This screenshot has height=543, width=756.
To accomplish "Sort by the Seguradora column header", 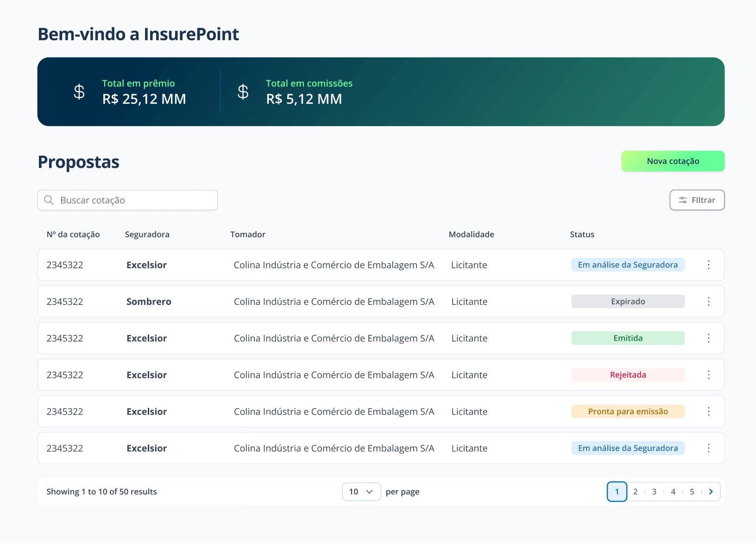I will pyautogui.click(x=147, y=234).
